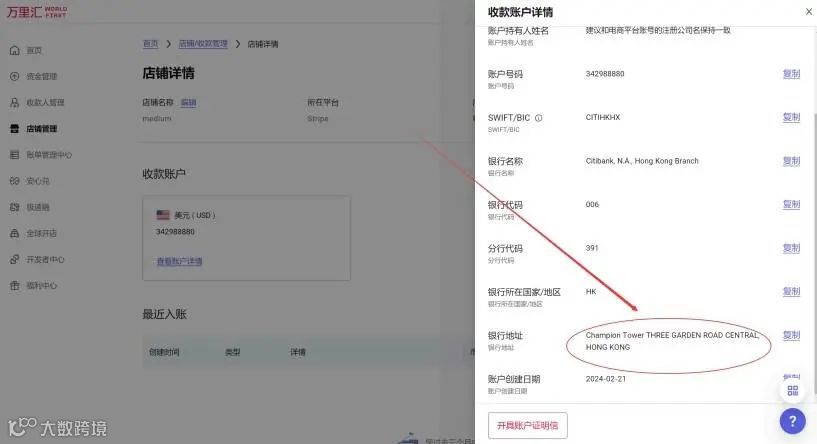Select the 店铺管理 shop icon
Viewport: 817px width, 444px height.
pyautogui.click(x=15, y=129)
